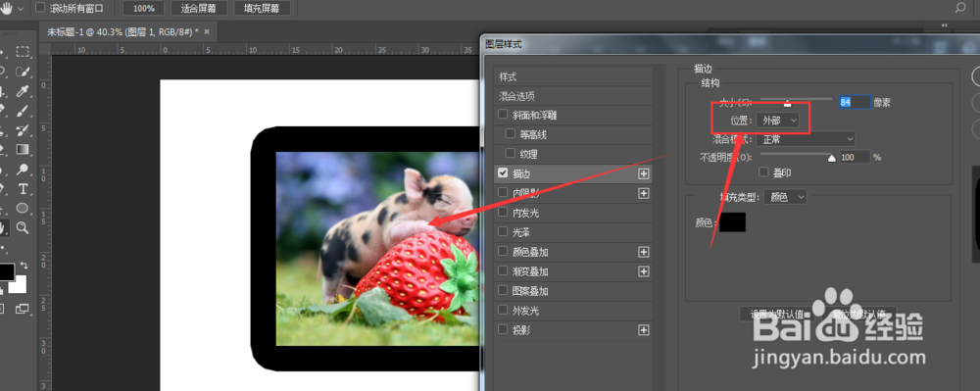980x391 pixels.
Task: Select the Quick Selection tool
Action: pos(23,72)
